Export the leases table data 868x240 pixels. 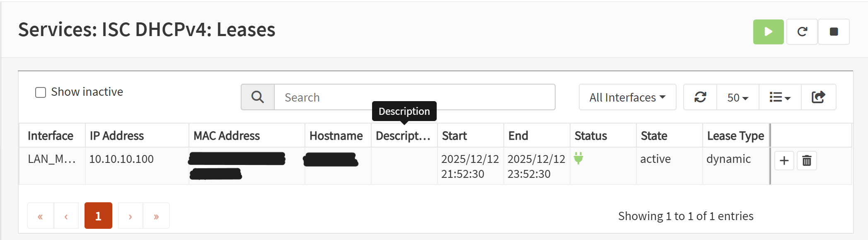tap(818, 97)
